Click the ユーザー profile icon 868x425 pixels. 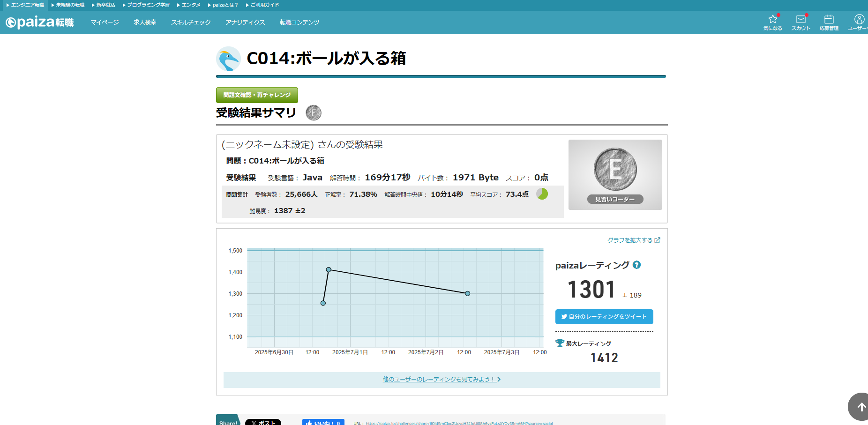coord(859,22)
